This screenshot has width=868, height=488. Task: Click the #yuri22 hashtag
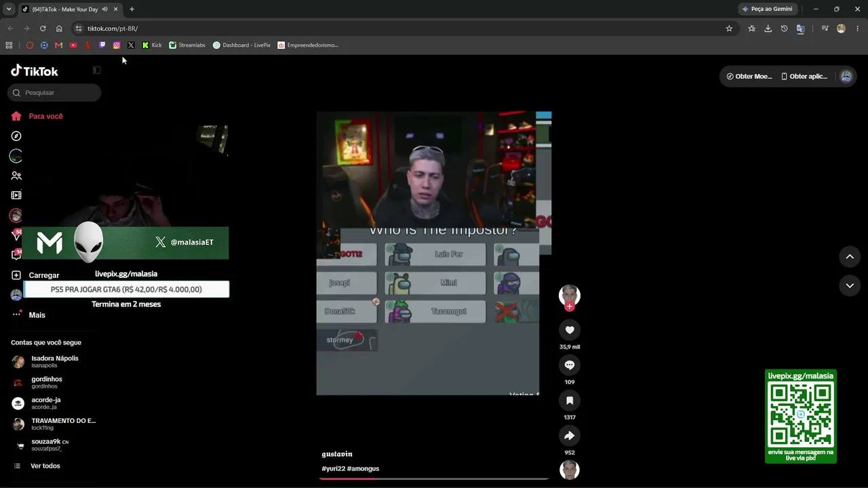pyautogui.click(x=333, y=468)
